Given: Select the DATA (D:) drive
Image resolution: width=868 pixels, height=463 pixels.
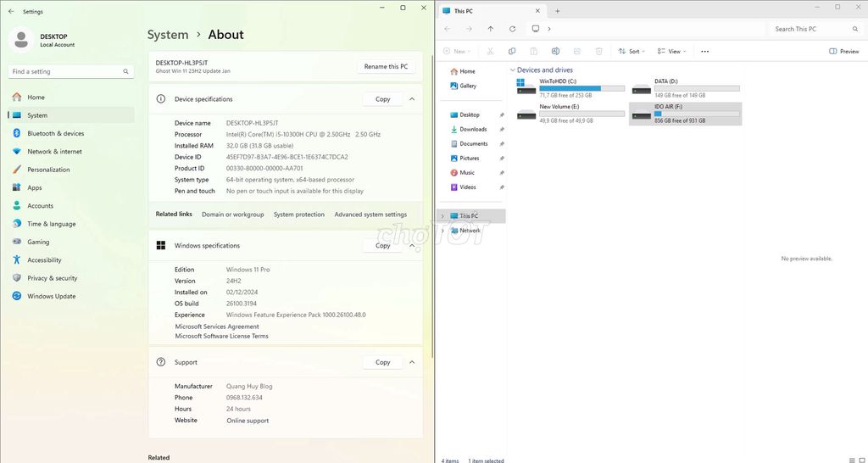Looking at the screenshot, I should [685, 88].
